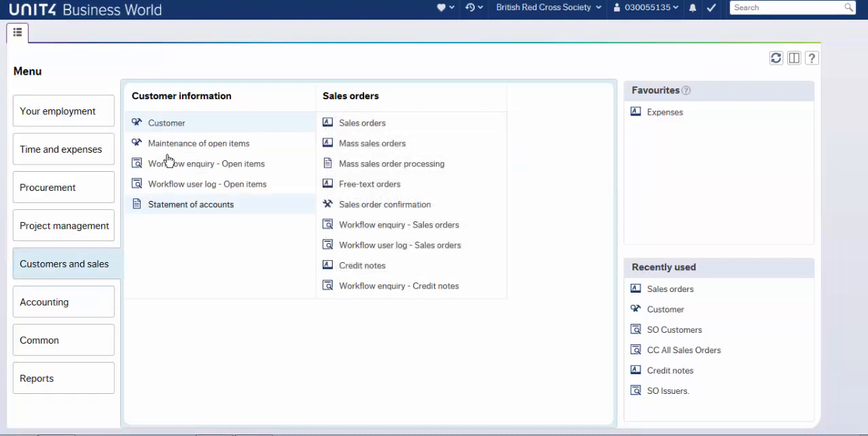Open CC All Sales Orders
This screenshot has height=436, width=868.
pos(684,350)
